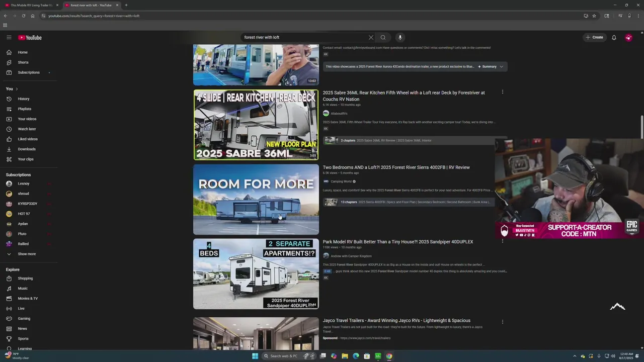Close the forest river with loft tab
Viewport: 644px width, 362px height.
coord(117,5)
